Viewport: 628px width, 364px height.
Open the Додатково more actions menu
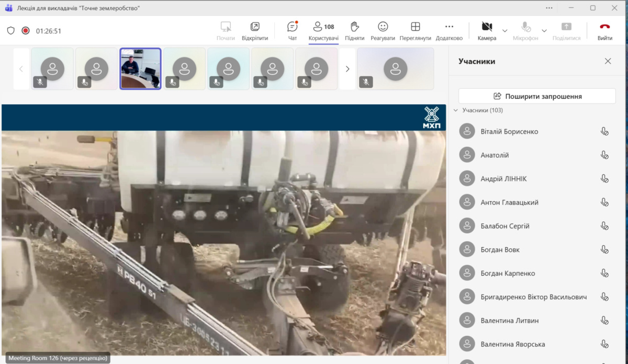pyautogui.click(x=449, y=30)
